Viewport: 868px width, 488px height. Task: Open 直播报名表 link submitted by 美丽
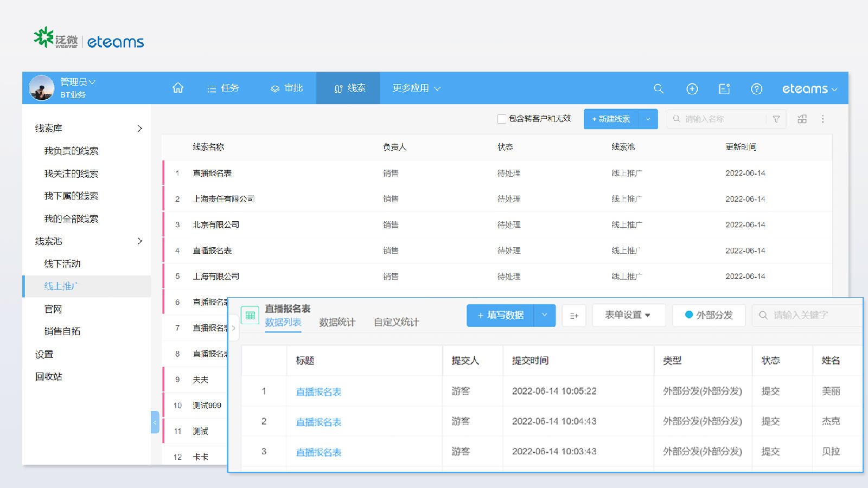pos(318,392)
